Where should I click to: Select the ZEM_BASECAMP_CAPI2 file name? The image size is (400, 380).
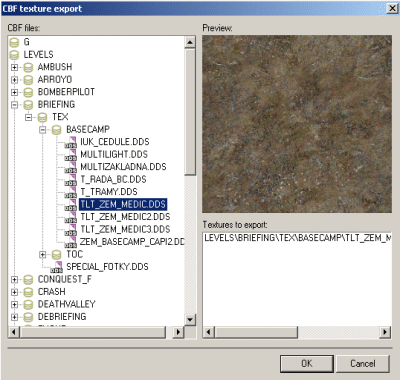pyautogui.click(x=132, y=242)
